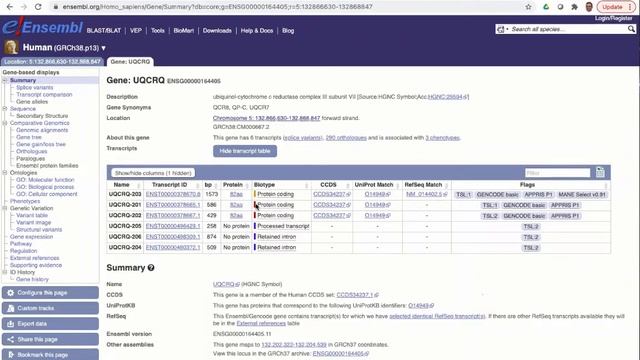Open Help & Docs menu item

[x=257, y=31]
